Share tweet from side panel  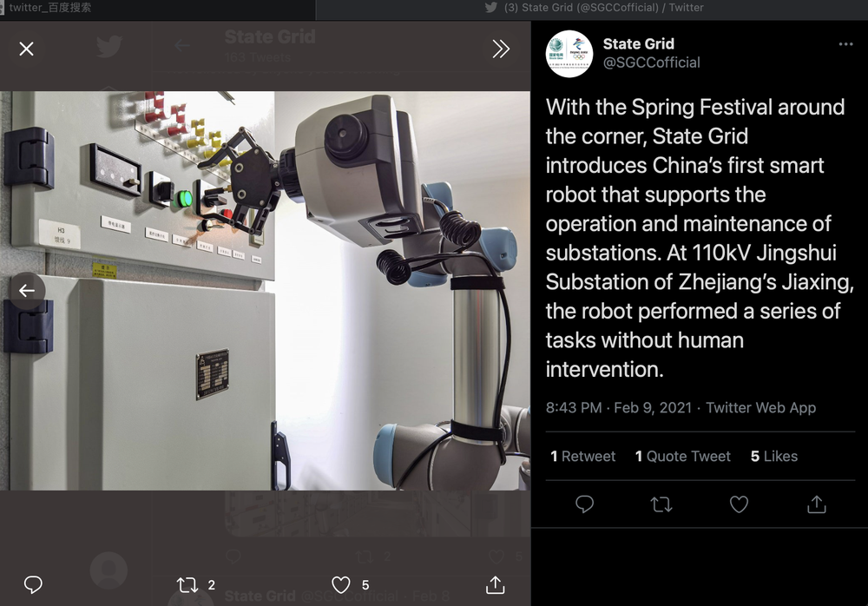pos(816,504)
